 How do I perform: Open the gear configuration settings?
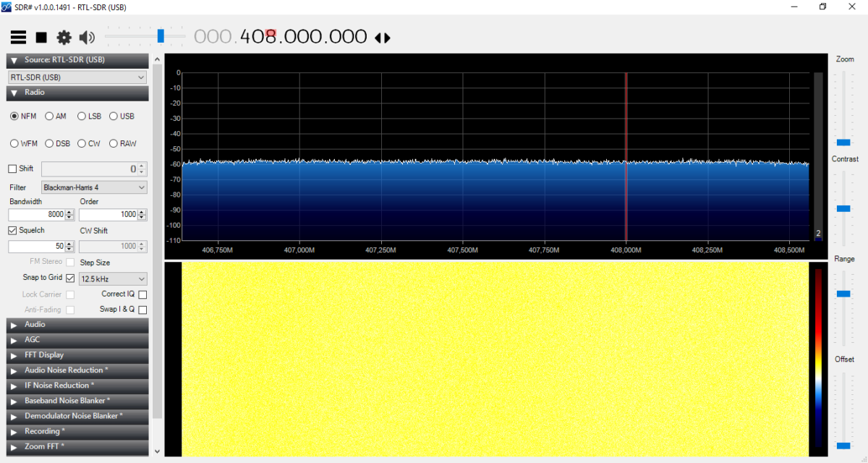(x=64, y=38)
